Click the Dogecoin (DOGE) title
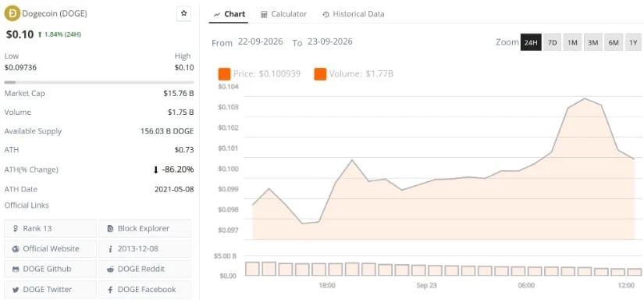 55,13
